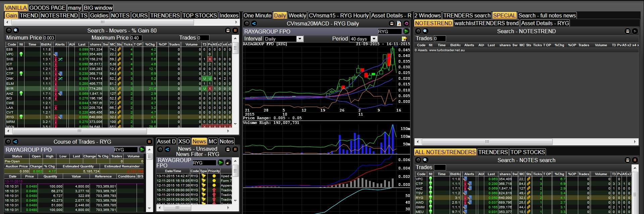Screen dimensions: 644x214
Task: Select BYR row in Movers table
Action: click(x=118, y=88)
